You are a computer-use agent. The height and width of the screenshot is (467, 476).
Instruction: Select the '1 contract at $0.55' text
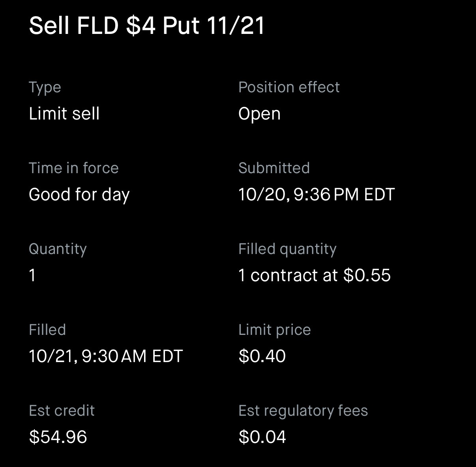tap(315, 275)
